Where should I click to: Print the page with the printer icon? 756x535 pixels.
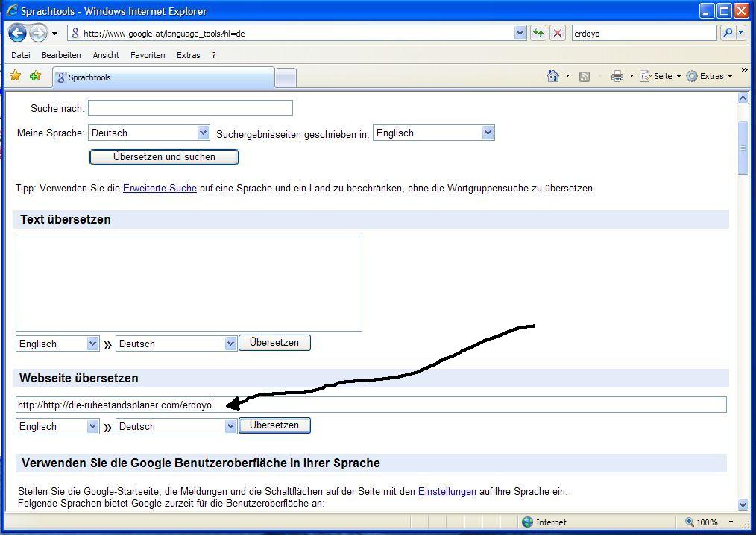pyautogui.click(x=617, y=76)
